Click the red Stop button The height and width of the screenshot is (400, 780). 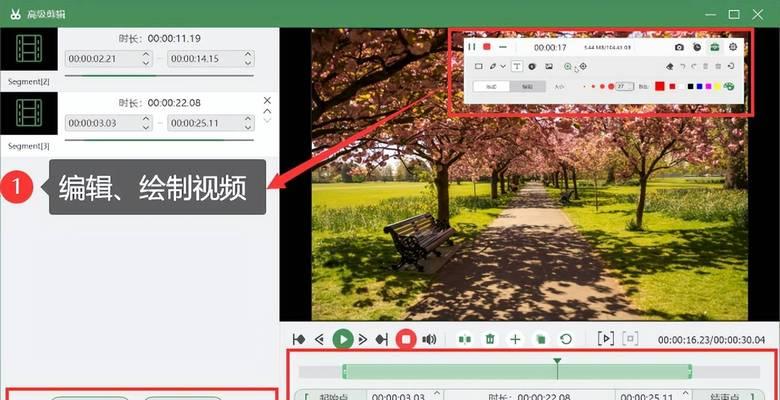[x=406, y=339]
